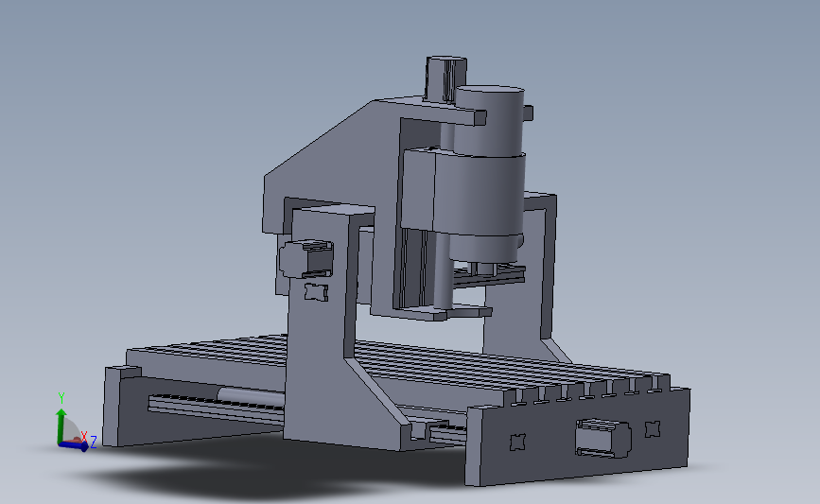The width and height of the screenshot is (820, 504).
Task: Select the square cutout on the gantry upright
Action: point(317,292)
